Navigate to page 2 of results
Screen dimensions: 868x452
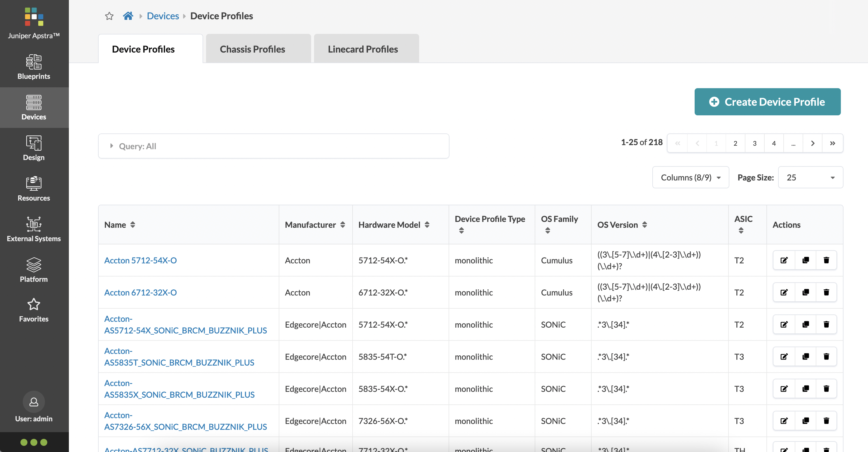[735, 142]
